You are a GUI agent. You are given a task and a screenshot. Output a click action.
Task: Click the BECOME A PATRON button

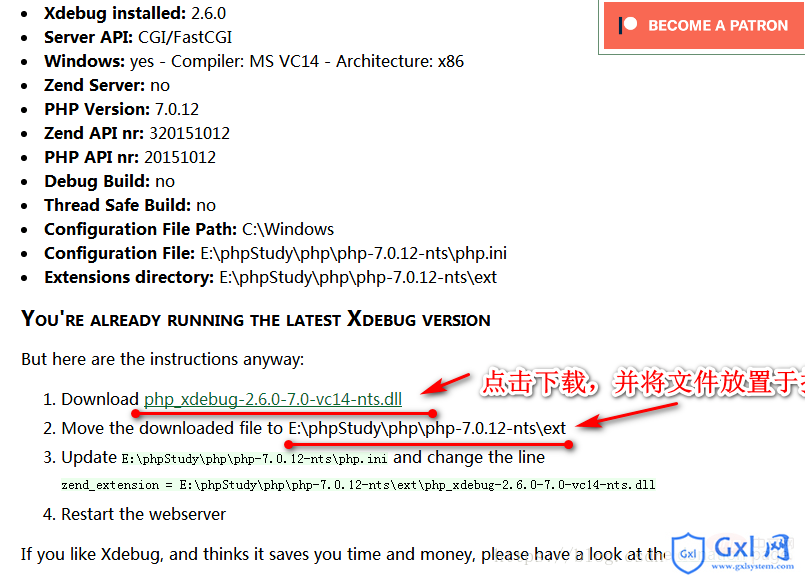point(704,25)
